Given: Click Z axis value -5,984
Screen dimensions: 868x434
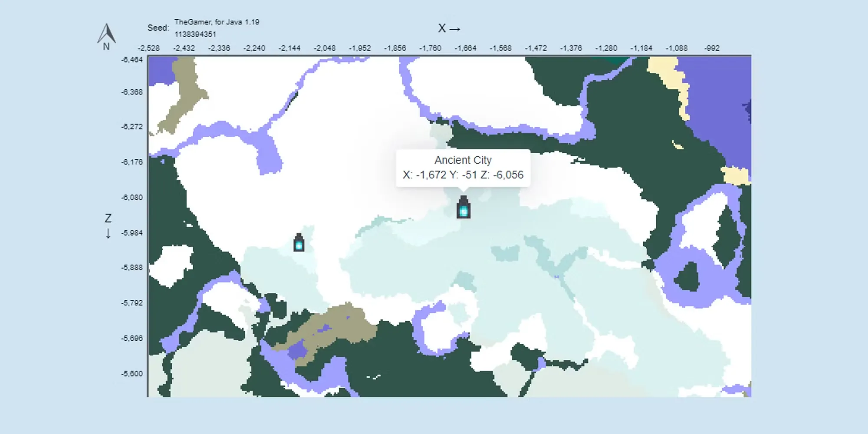Looking at the screenshot, I should [x=132, y=233].
